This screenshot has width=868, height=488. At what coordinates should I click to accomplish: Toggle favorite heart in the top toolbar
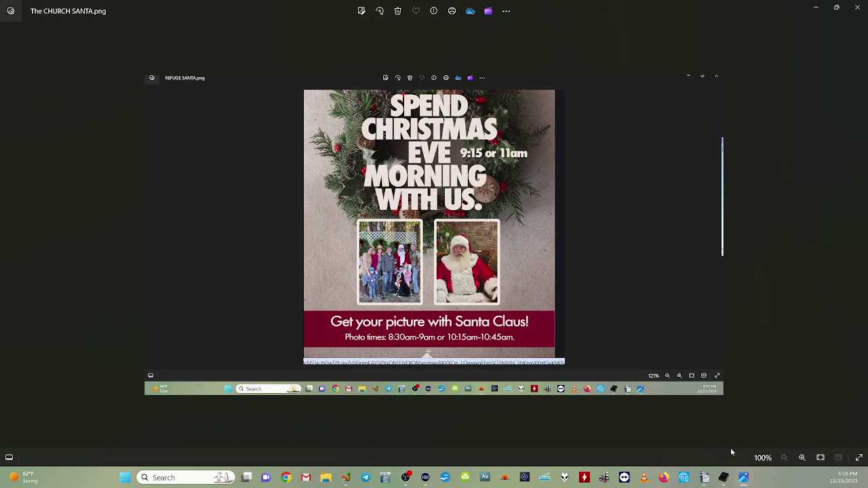tap(416, 11)
